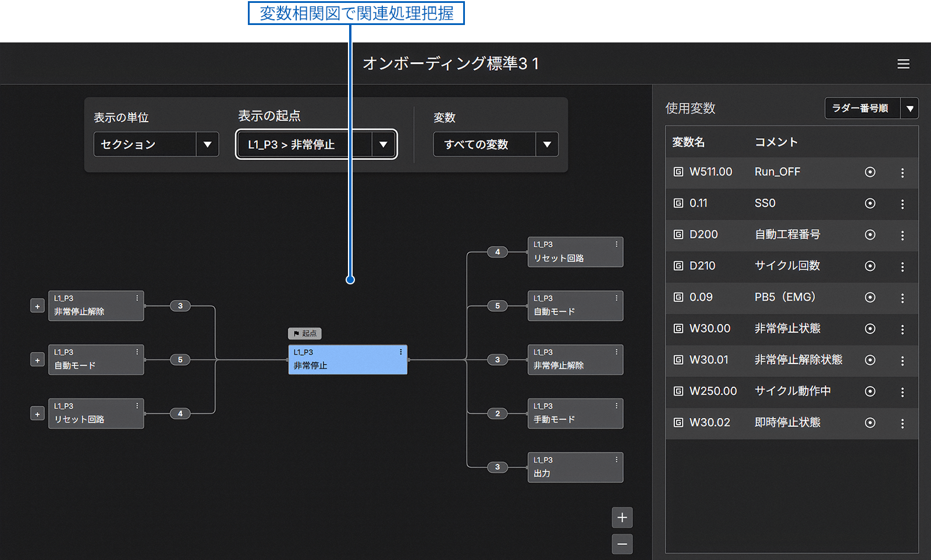Select the blue 非常停止 origin node

tap(347, 360)
